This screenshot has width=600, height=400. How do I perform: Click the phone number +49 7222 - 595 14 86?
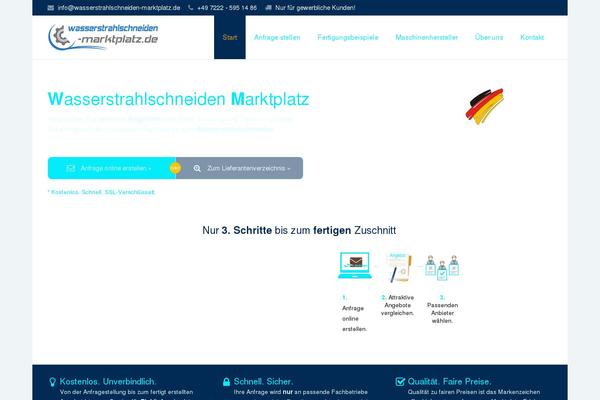pyautogui.click(x=227, y=8)
